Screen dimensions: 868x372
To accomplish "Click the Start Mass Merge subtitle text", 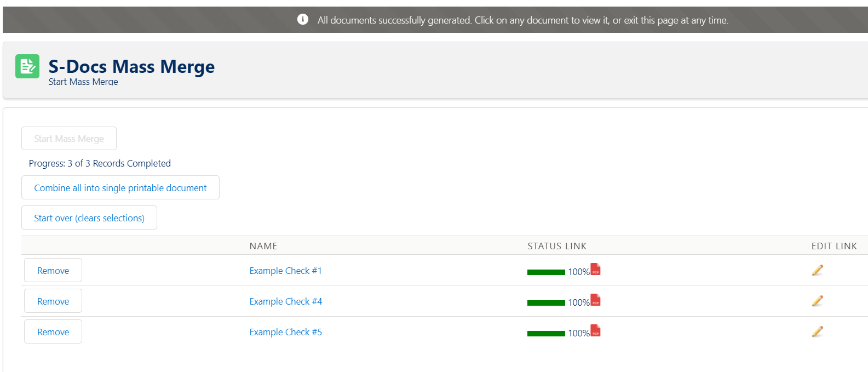I will (83, 82).
